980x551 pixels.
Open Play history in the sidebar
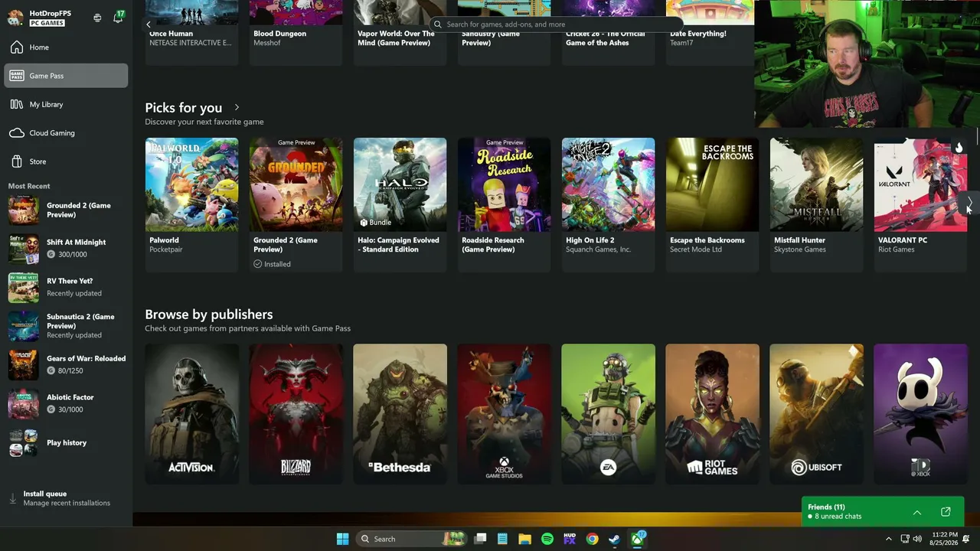(x=67, y=443)
